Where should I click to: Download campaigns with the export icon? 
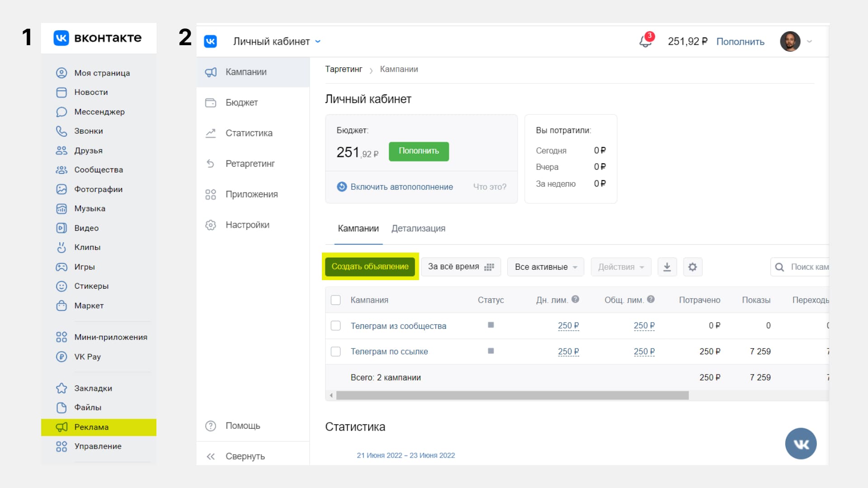tap(667, 267)
